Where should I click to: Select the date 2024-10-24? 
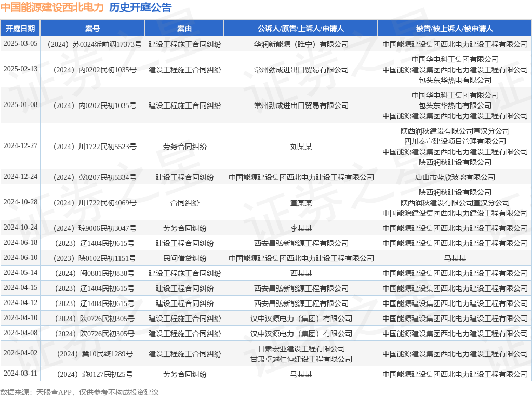pos(20,228)
